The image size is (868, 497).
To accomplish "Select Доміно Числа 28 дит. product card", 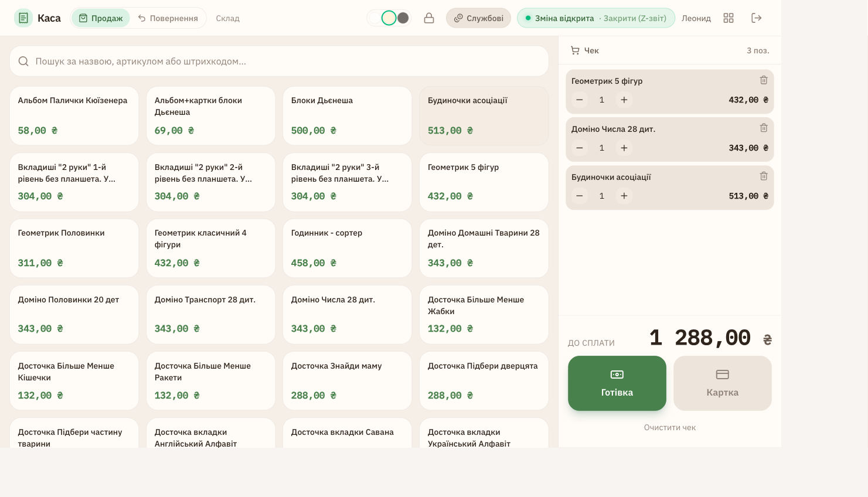I will pos(348,315).
